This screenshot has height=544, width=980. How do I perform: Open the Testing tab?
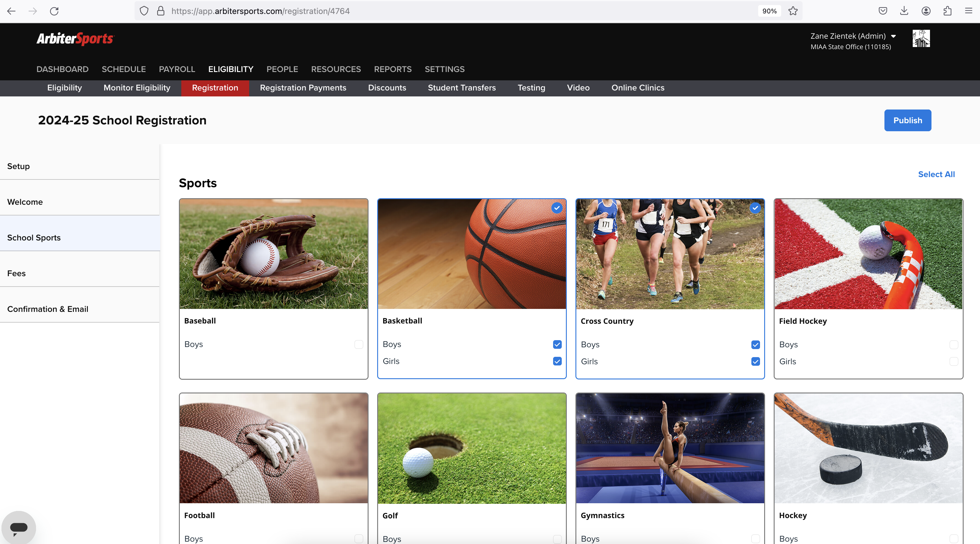coord(531,88)
